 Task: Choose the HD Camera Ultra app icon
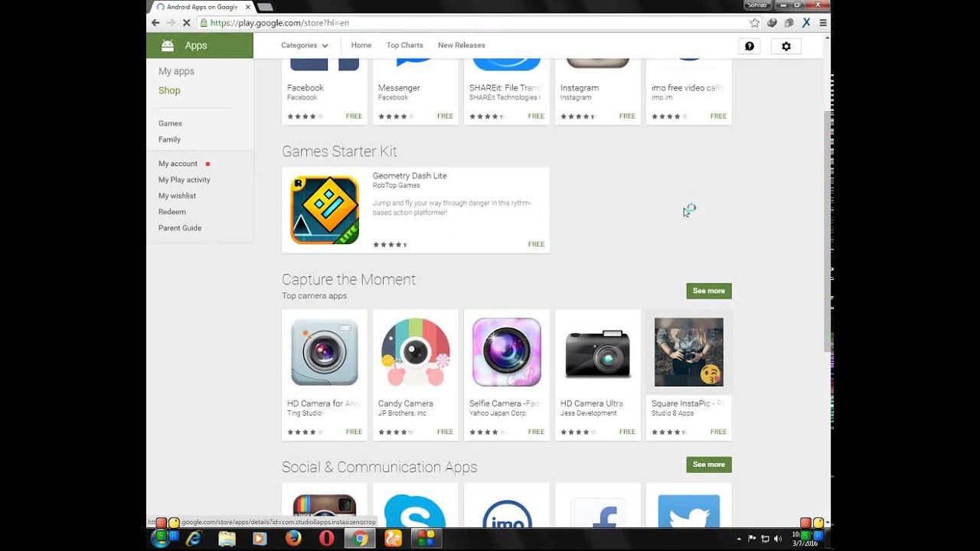tap(598, 352)
